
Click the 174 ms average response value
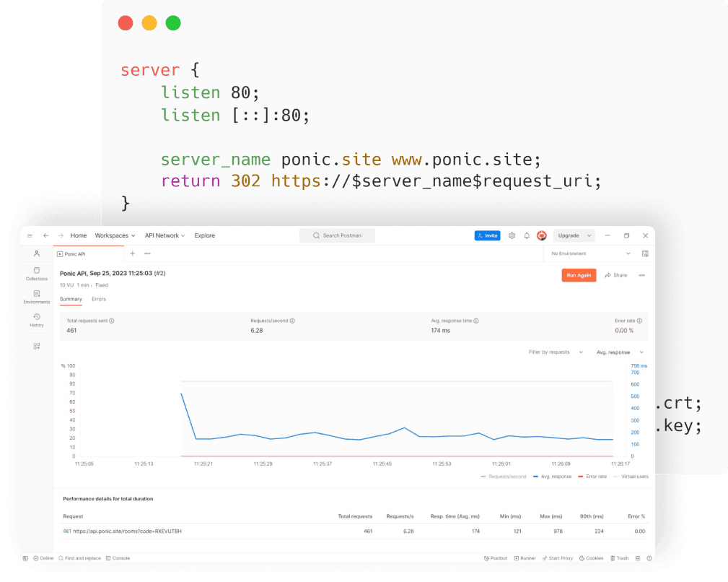point(440,331)
